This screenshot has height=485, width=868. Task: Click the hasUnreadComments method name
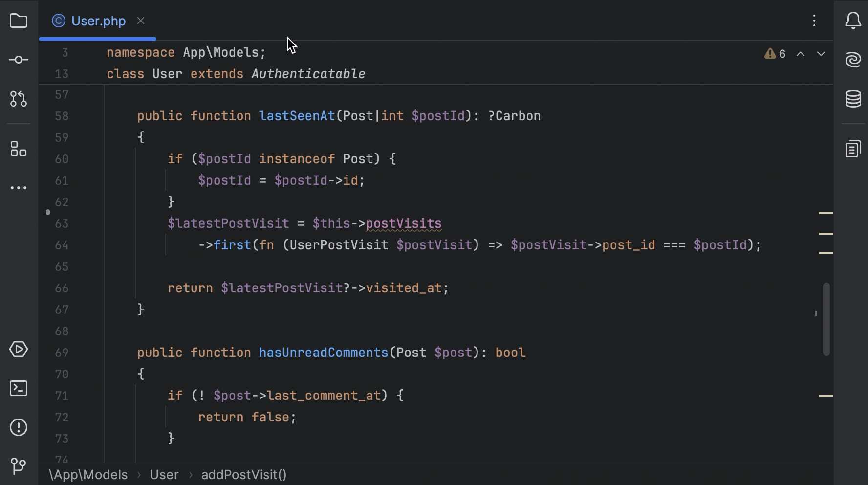[x=324, y=353]
